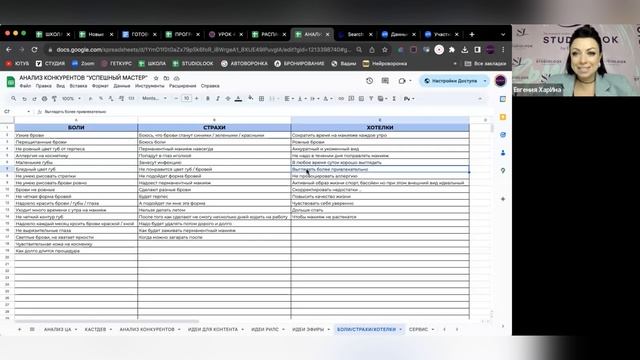Open Maps in right side panel
The image size is (640, 360).
click(x=503, y=170)
